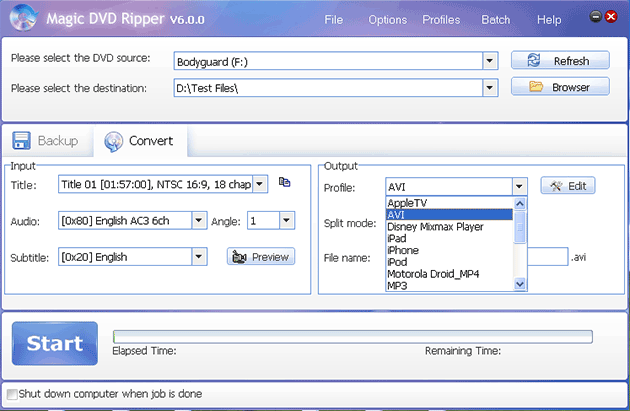Select iPhone in profile list

point(449,250)
